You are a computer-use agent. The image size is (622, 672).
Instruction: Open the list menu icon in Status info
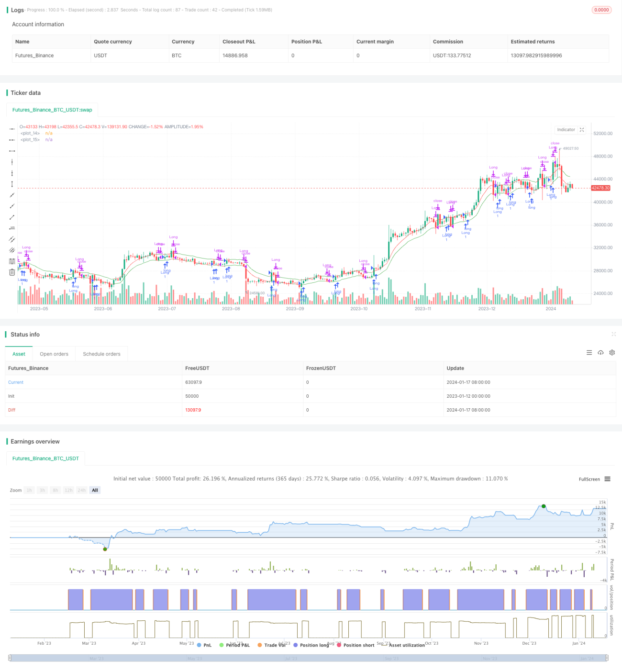coord(589,353)
